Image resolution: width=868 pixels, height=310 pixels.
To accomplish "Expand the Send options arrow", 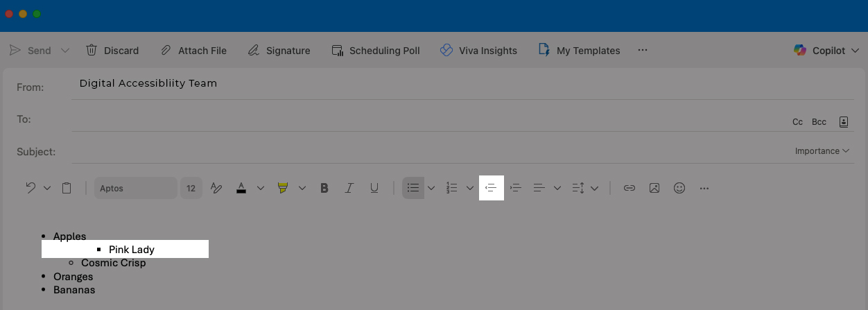I will [65, 51].
